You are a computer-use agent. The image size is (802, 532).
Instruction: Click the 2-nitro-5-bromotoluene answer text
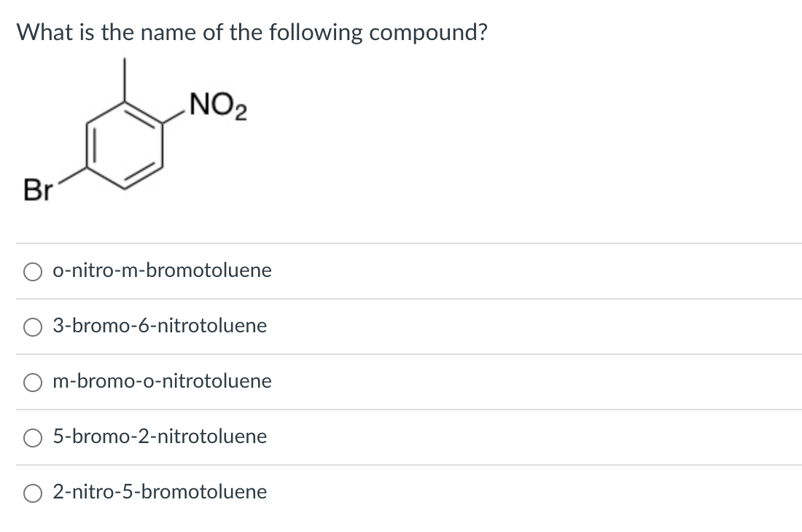point(160,493)
